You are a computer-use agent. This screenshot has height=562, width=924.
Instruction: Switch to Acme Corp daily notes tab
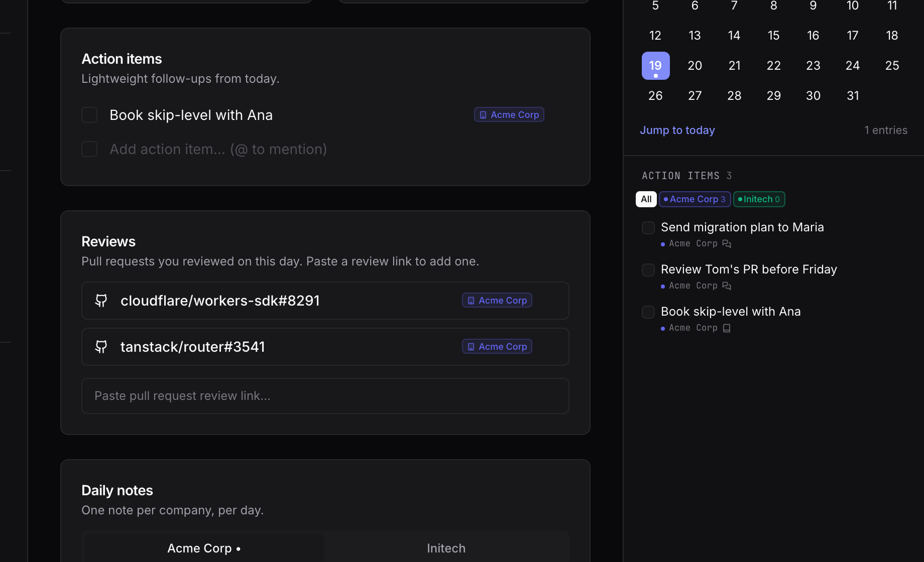[x=204, y=548]
